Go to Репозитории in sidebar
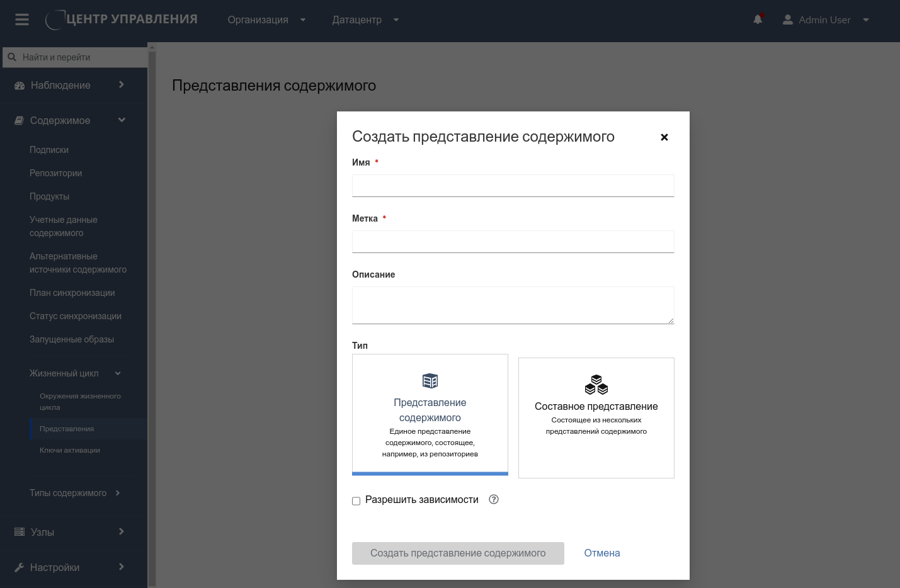This screenshot has width=900, height=588. [55, 173]
